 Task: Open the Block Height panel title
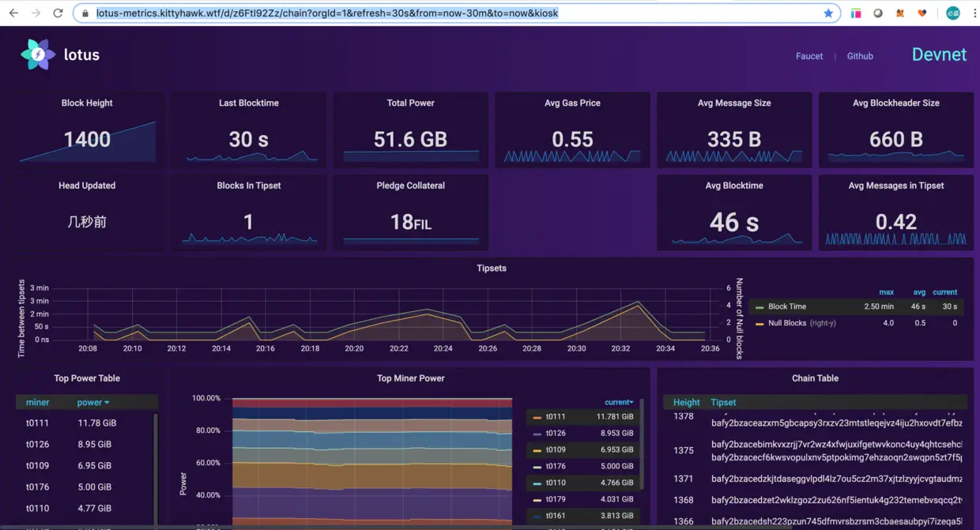tap(87, 103)
